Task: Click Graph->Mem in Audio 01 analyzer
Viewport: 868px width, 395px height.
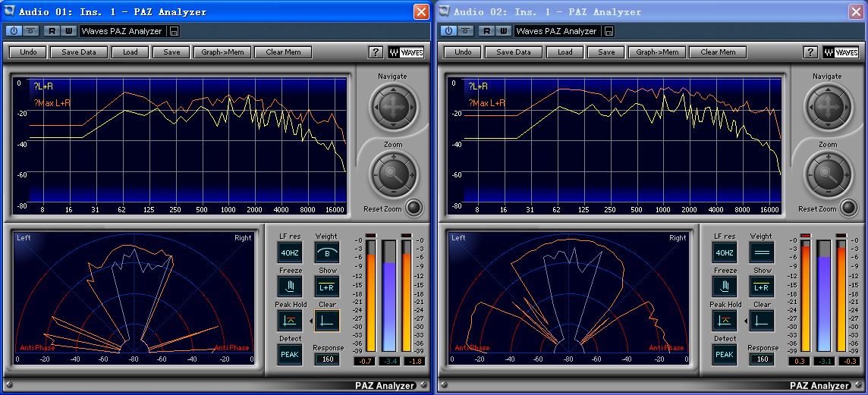Action: click(222, 52)
